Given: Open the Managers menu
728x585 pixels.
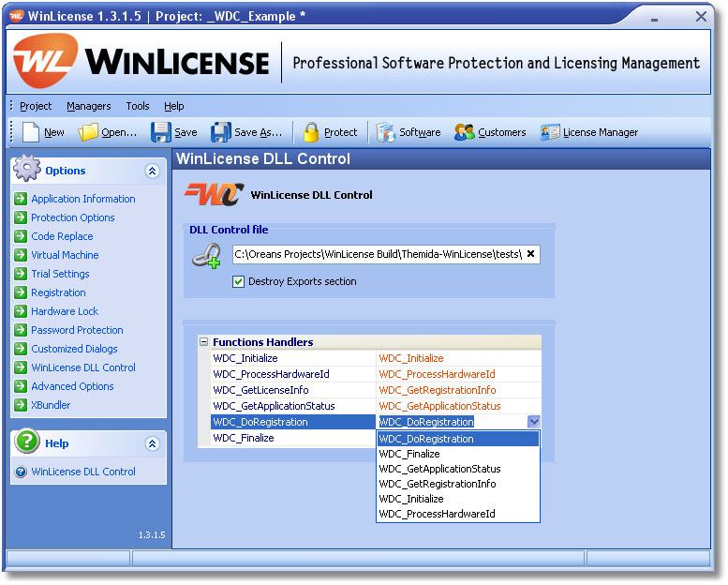Looking at the screenshot, I should pos(89,106).
